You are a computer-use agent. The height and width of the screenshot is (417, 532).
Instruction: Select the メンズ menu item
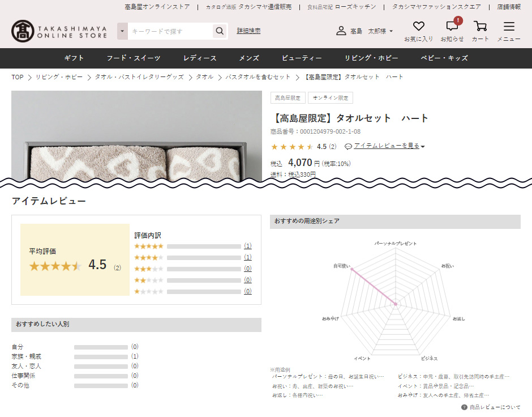click(x=249, y=58)
